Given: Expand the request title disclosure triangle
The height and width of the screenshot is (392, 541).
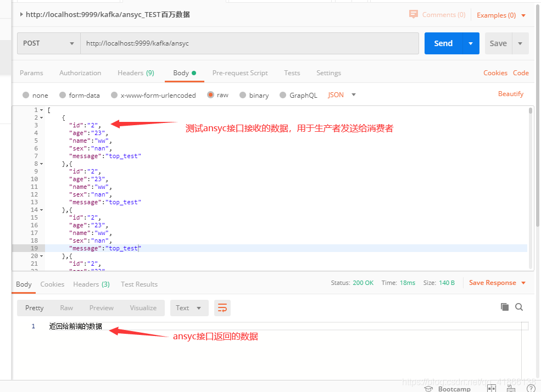Looking at the screenshot, I should [x=21, y=14].
